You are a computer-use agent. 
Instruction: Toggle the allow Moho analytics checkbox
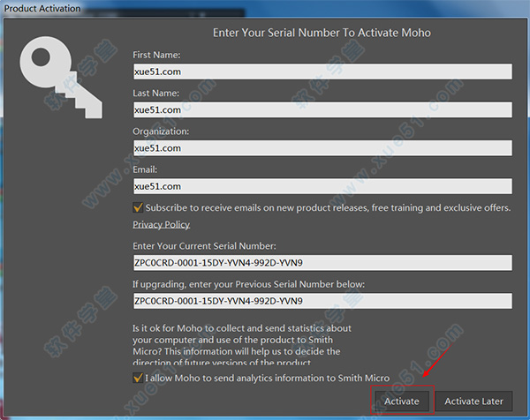click(x=138, y=378)
